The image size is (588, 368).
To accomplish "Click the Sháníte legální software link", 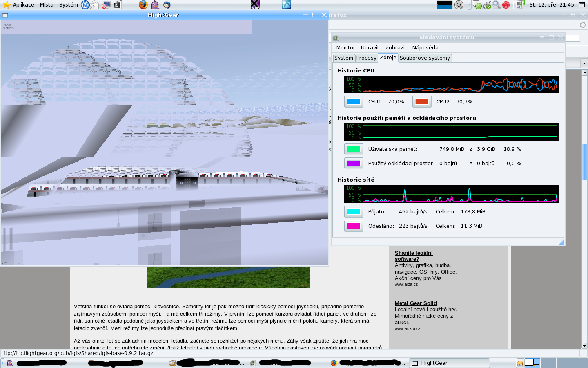I will [414, 256].
